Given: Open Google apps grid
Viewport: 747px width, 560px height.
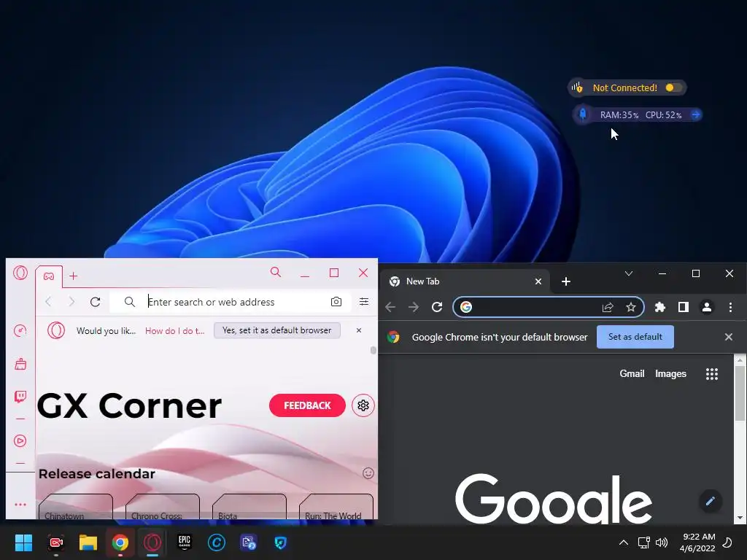Looking at the screenshot, I should point(712,374).
